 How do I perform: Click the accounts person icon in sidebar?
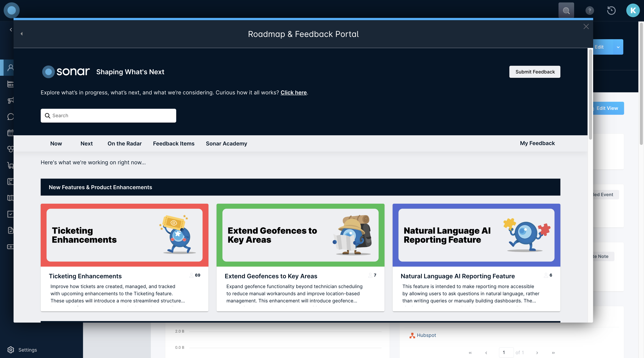click(x=11, y=67)
